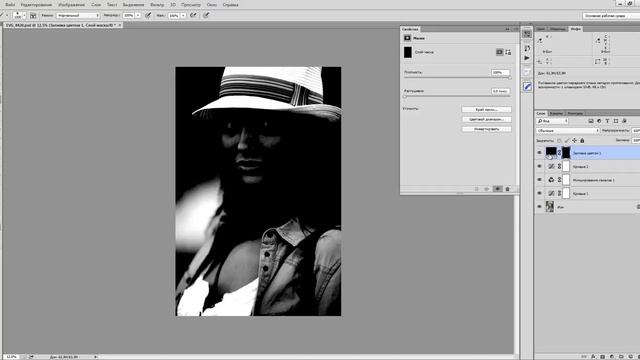Open the layer blend mode dropdown
640x360 pixels.
(568, 131)
